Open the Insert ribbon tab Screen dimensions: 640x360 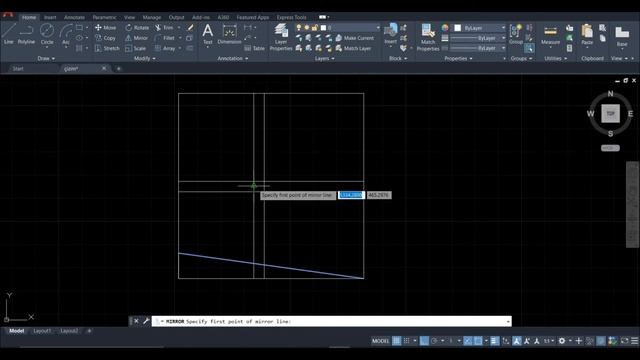(x=50, y=17)
